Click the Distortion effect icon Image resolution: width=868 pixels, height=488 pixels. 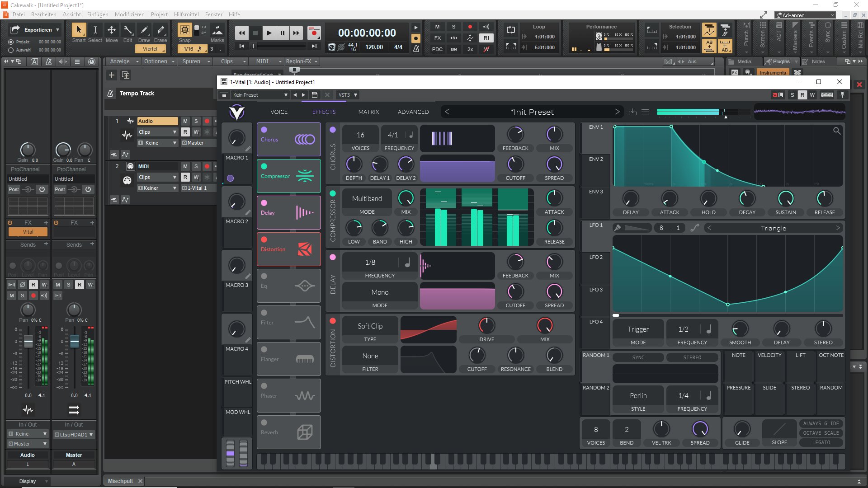click(x=304, y=249)
